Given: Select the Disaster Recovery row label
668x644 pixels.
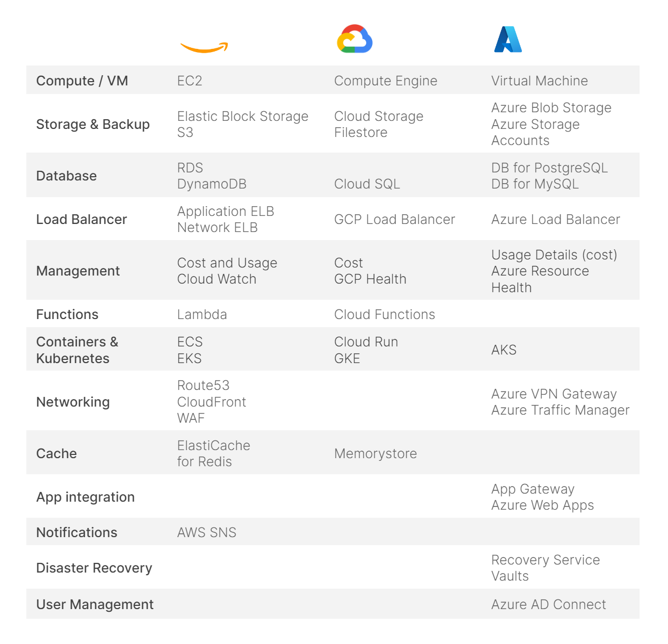Looking at the screenshot, I should pos(94,568).
